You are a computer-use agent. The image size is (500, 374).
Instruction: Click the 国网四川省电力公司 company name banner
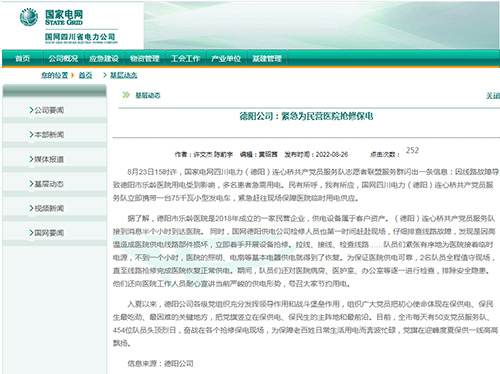80,37
